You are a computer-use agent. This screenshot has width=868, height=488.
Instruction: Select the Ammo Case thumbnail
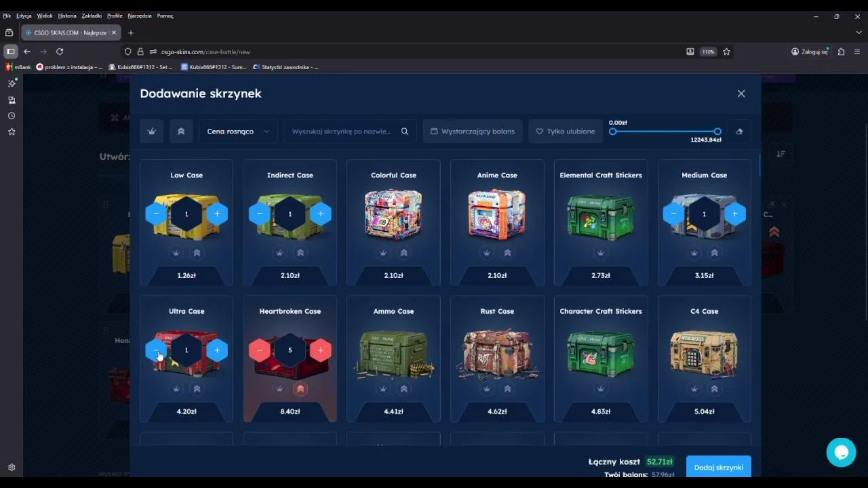click(393, 352)
